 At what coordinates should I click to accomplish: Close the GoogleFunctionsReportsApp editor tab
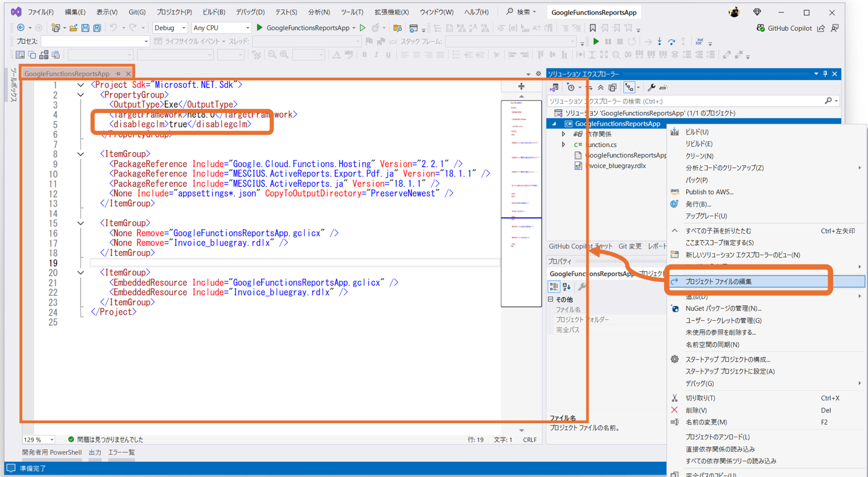[128, 74]
